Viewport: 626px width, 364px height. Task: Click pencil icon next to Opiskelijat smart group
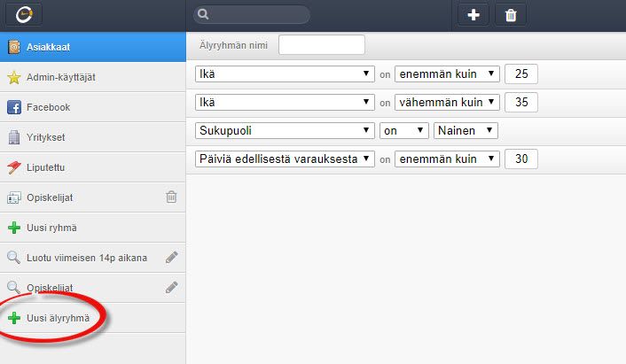(172, 287)
